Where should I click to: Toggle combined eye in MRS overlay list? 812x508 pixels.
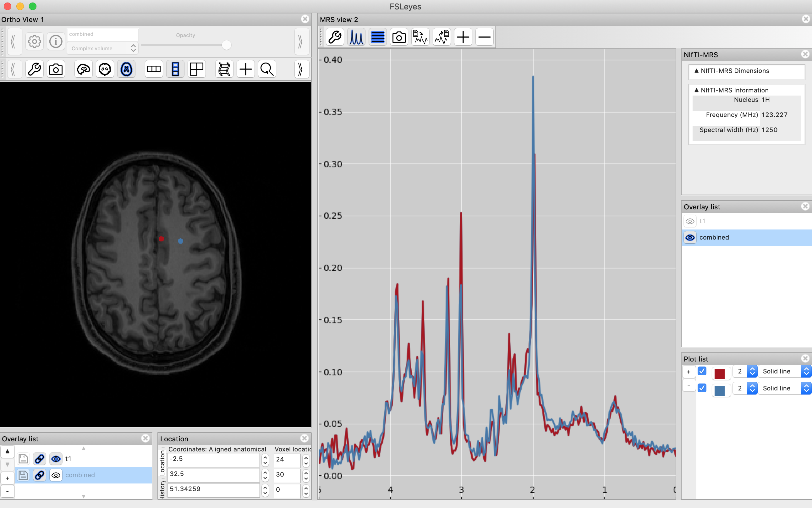point(690,238)
